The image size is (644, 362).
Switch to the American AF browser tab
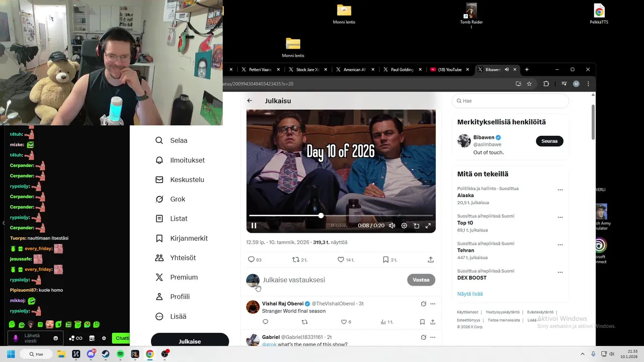click(x=354, y=69)
